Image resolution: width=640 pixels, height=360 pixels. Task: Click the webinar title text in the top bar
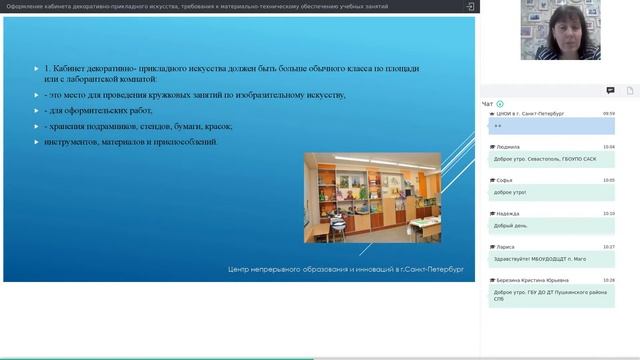pyautogui.click(x=197, y=7)
